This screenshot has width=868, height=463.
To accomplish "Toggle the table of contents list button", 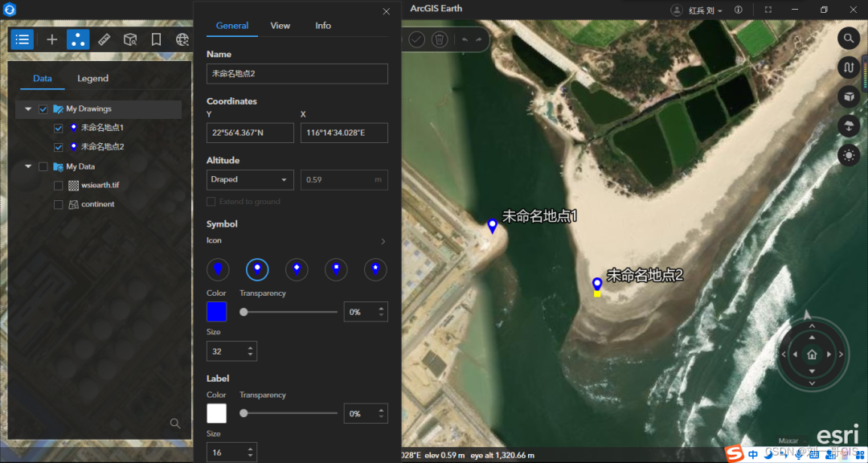I will [x=23, y=39].
